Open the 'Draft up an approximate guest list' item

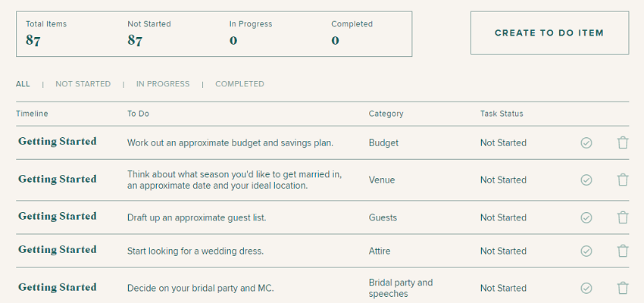pos(196,217)
